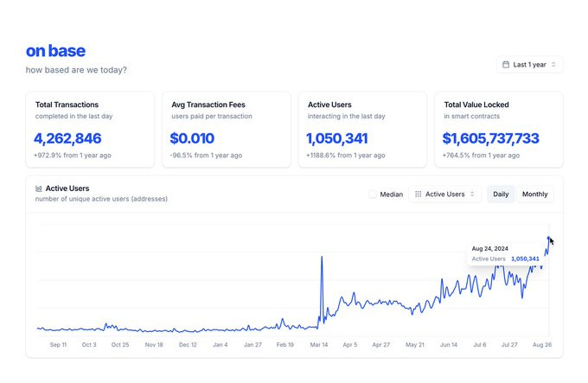Click the Avg Transaction Fees value $0.010
This screenshot has width=588, height=383.
(x=192, y=138)
